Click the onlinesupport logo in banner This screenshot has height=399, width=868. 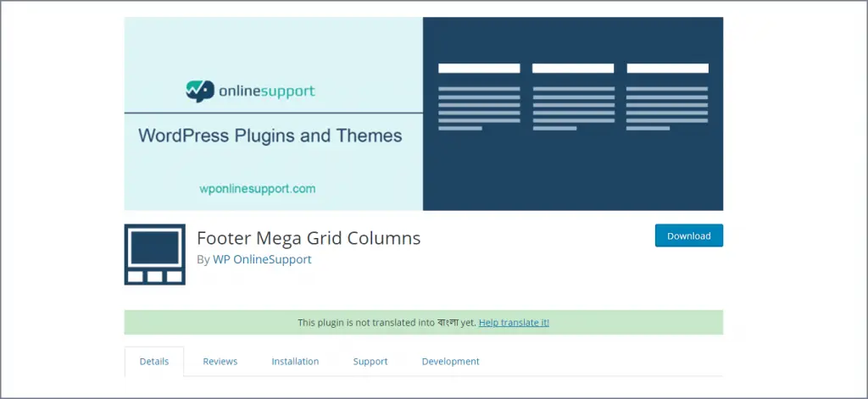[250, 91]
